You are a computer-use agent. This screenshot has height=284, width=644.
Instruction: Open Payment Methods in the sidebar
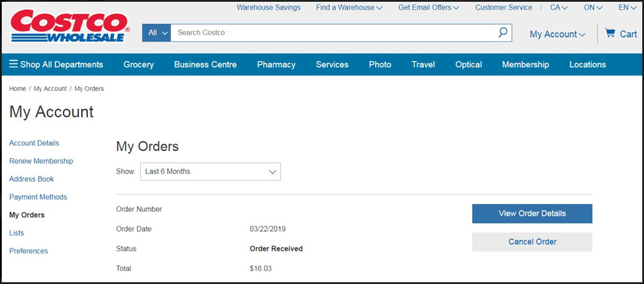pos(38,197)
